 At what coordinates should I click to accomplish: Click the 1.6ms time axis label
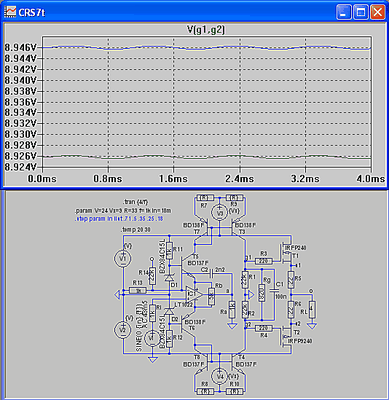[x=173, y=178]
